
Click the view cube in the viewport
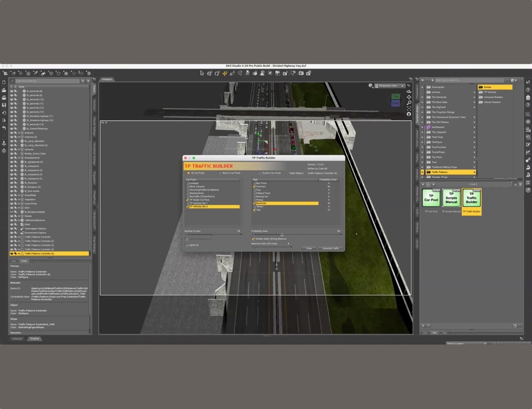click(395, 100)
